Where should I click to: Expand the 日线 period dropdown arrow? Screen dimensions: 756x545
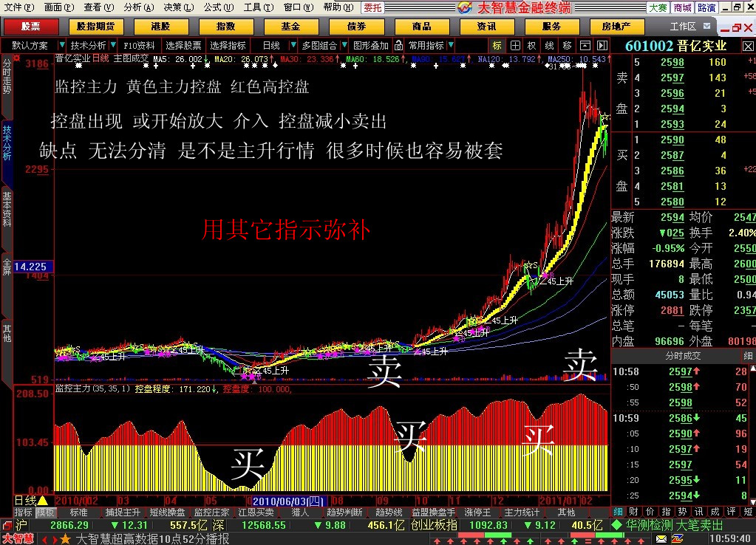click(x=293, y=45)
